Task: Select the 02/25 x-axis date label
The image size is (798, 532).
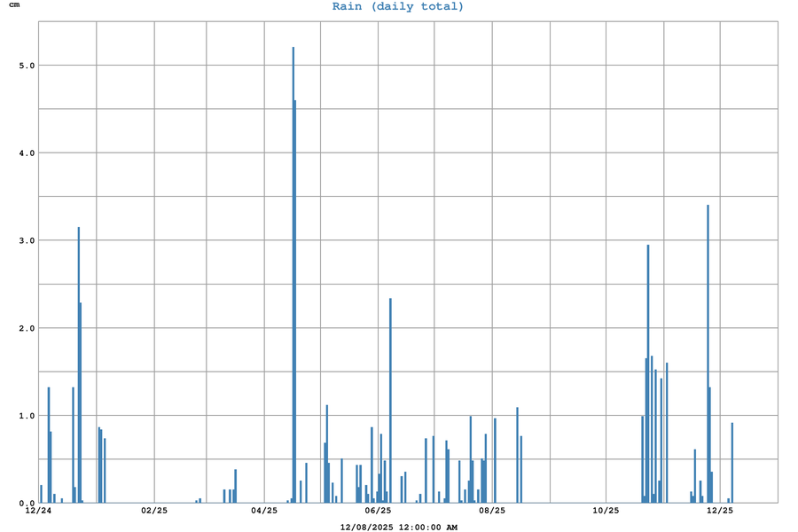Action: (x=154, y=511)
